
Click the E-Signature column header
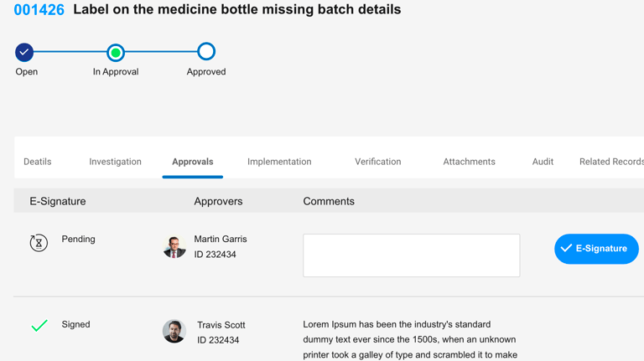click(58, 201)
